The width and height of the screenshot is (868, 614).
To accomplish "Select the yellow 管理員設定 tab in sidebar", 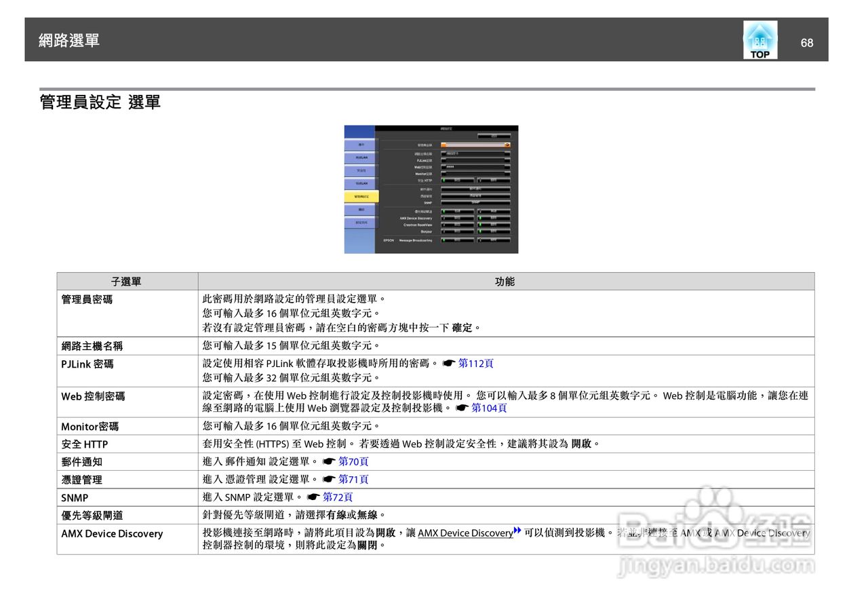I will click(360, 195).
